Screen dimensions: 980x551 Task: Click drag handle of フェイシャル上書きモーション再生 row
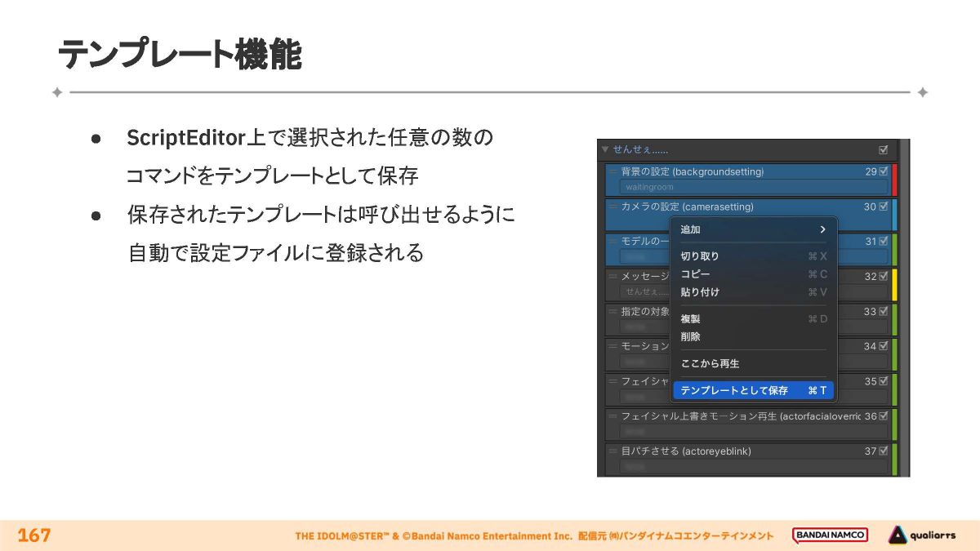pos(612,416)
